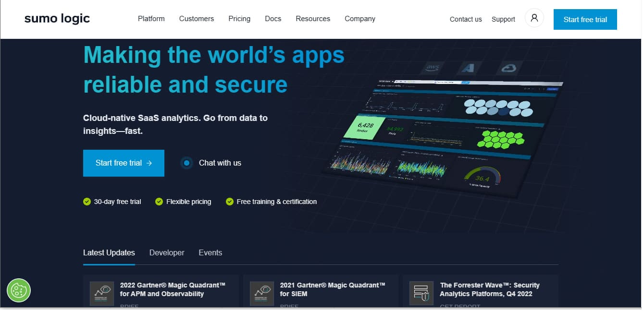Click the 6,428 Nodes green tile in dashboard
The width and height of the screenshot is (644, 311).
pos(364,127)
